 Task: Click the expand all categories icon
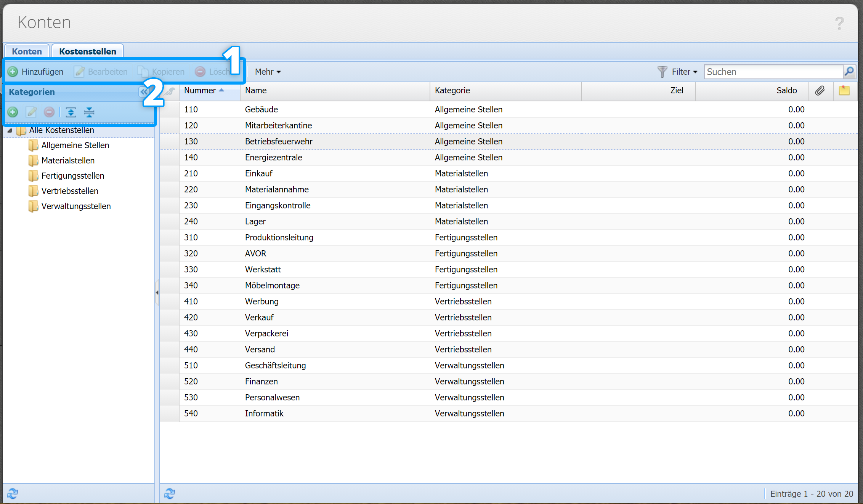point(71,112)
